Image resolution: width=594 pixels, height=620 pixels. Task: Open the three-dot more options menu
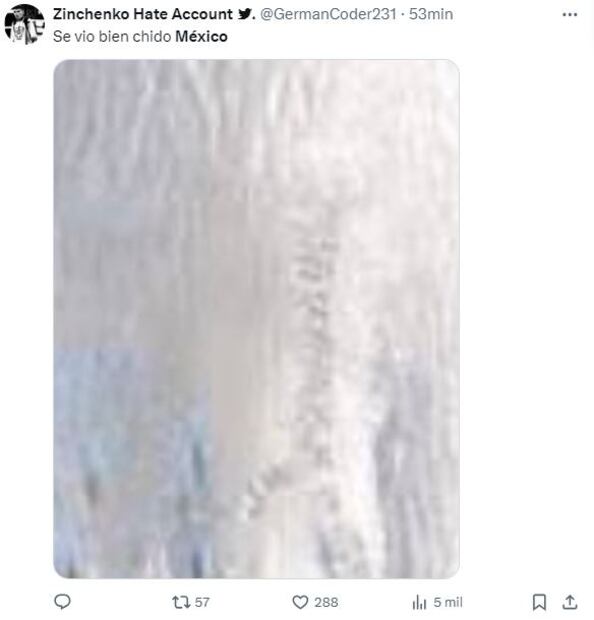point(569,15)
